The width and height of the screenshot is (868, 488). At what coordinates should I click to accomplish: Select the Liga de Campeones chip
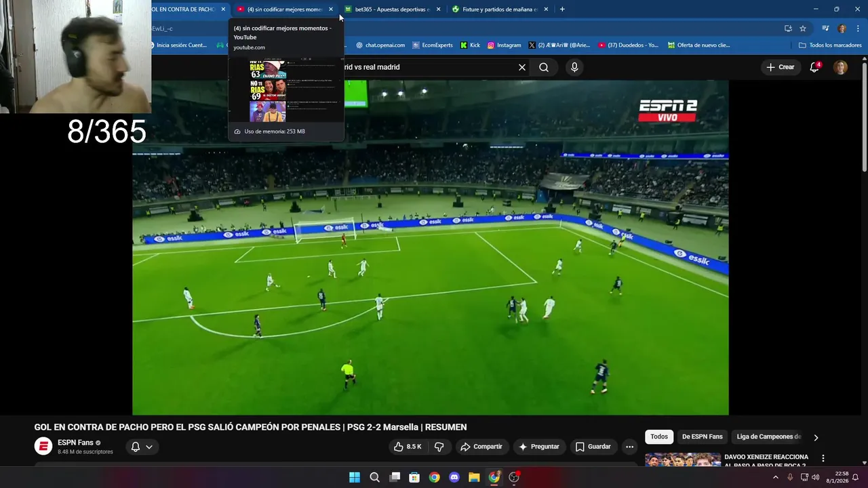point(769,436)
